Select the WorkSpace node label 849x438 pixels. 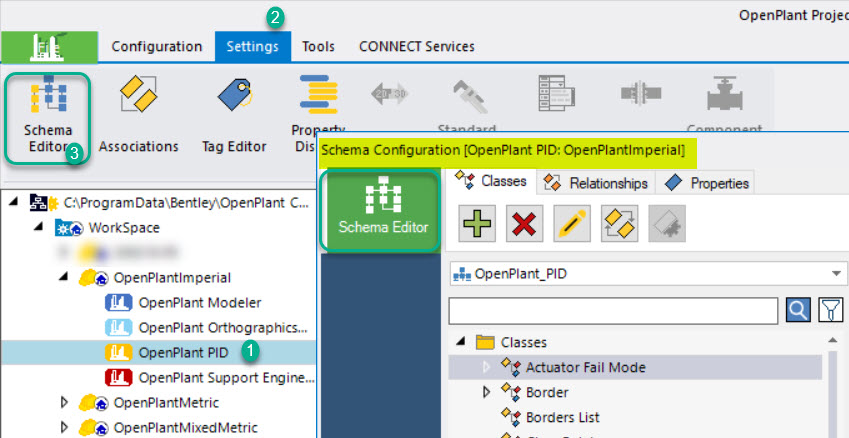point(124,227)
